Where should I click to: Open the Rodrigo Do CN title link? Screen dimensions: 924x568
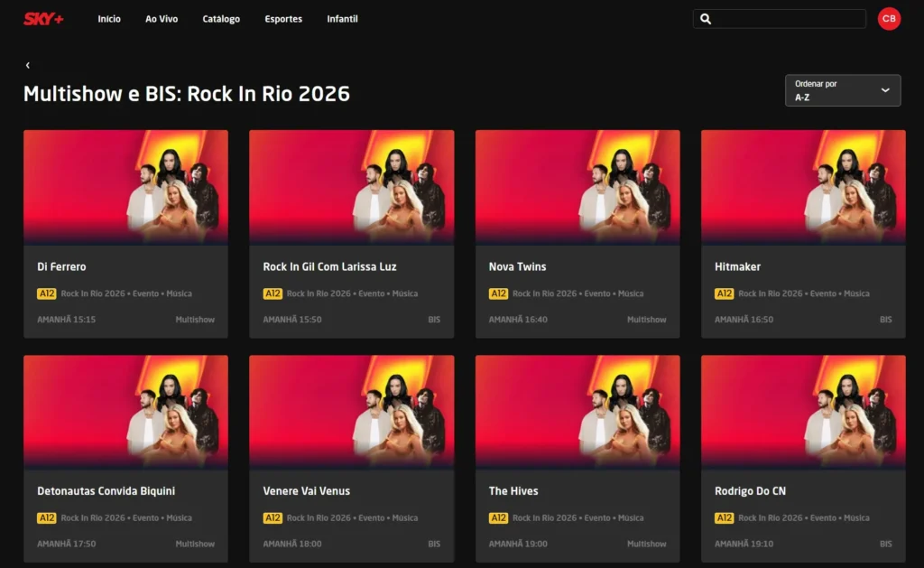coord(750,490)
